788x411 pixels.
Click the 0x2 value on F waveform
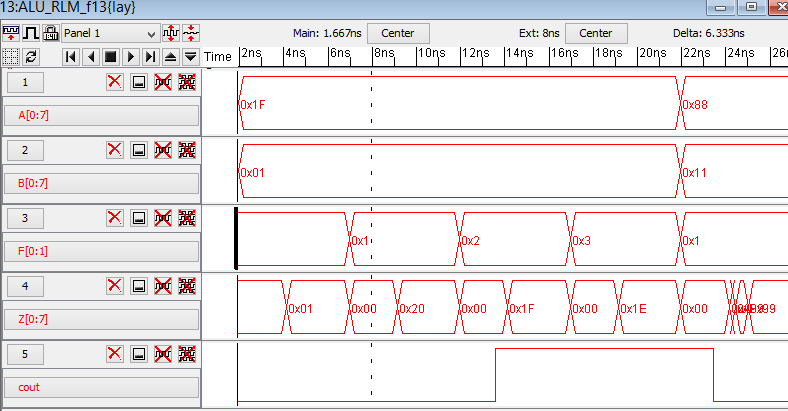click(x=471, y=241)
